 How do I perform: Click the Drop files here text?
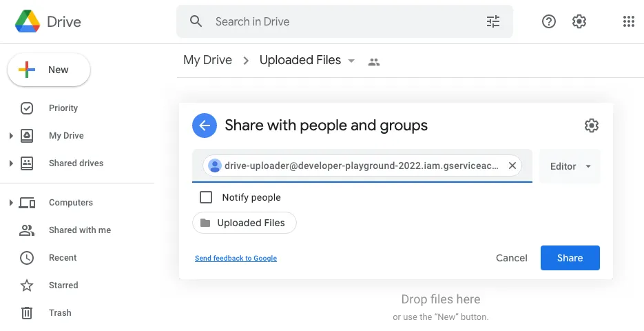[x=441, y=299]
